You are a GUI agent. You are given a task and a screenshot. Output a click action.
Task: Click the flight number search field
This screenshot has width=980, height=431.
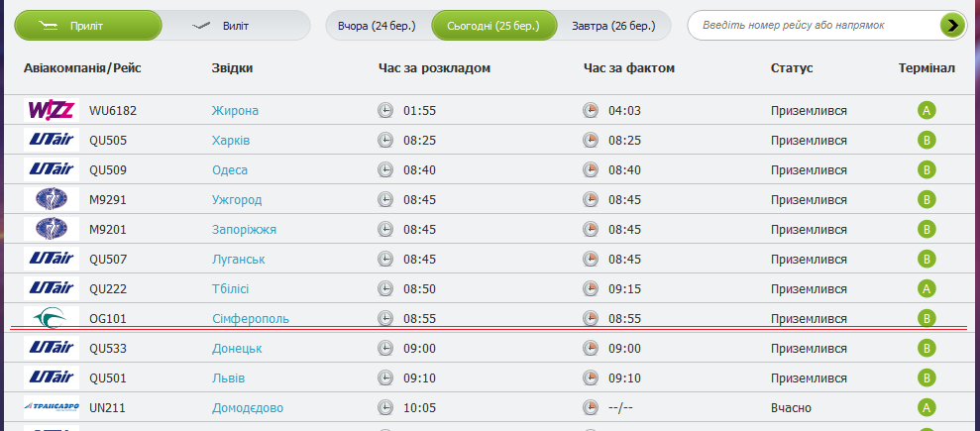[x=813, y=26]
